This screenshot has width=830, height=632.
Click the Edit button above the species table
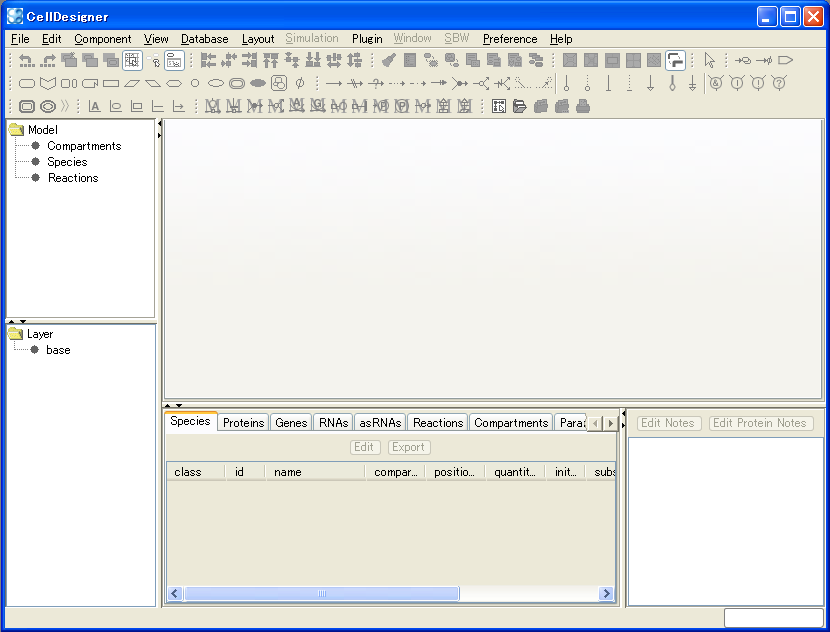[364, 447]
